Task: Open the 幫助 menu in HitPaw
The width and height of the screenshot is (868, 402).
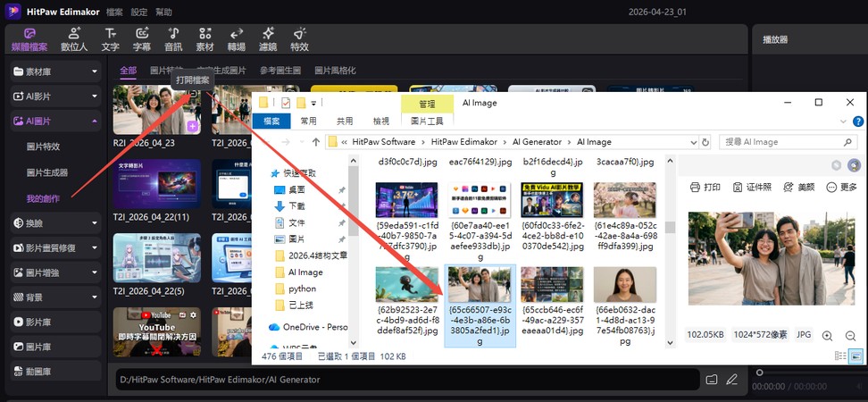Action: click(163, 12)
